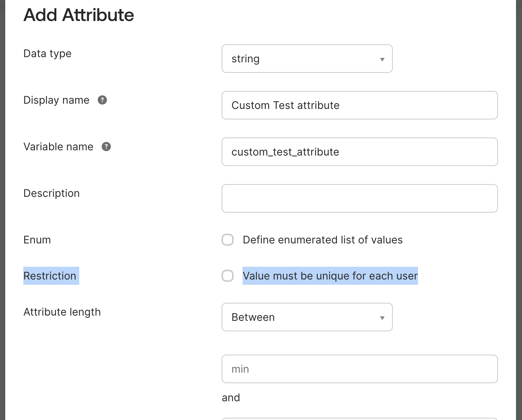Tick the unique value Restriction checkbox

pyautogui.click(x=228, y=276)
